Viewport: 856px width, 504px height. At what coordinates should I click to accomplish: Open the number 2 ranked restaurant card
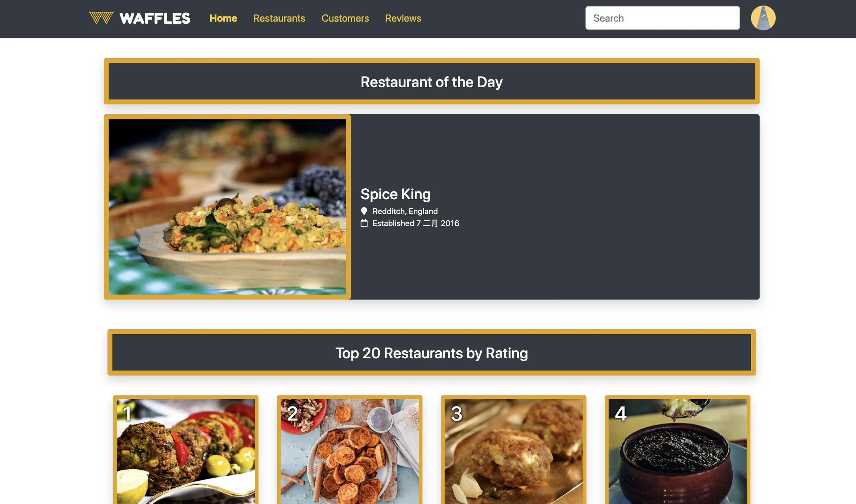click(350, 450)
